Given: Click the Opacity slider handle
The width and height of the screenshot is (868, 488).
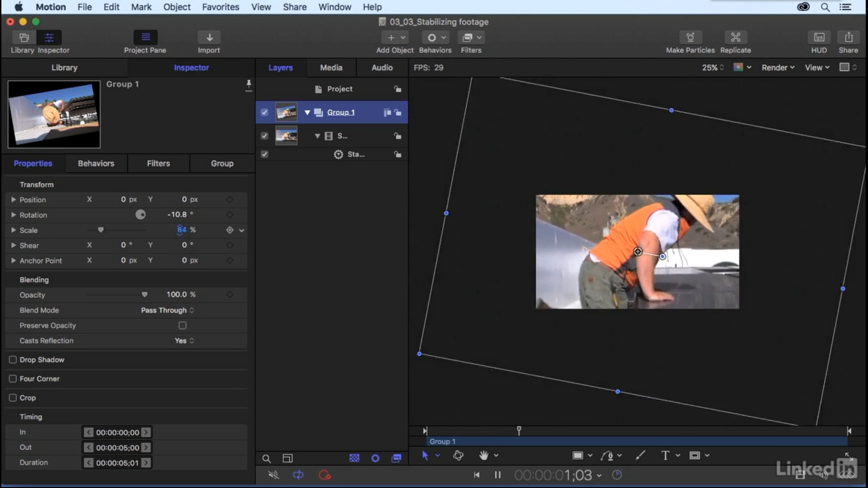Looking at the screenshot, I should (x=145, y=295).
